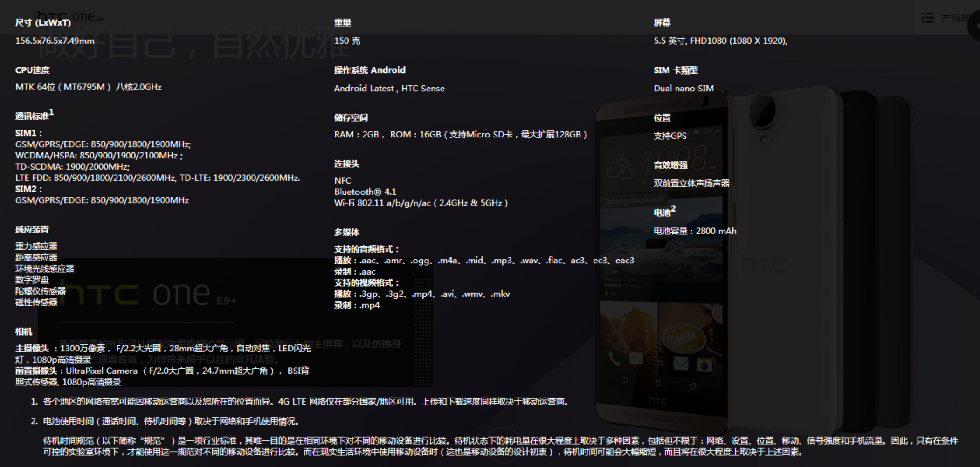Select the '屏幕' heading
This screenshot has height=467, width=980.
tap(662, 22)
